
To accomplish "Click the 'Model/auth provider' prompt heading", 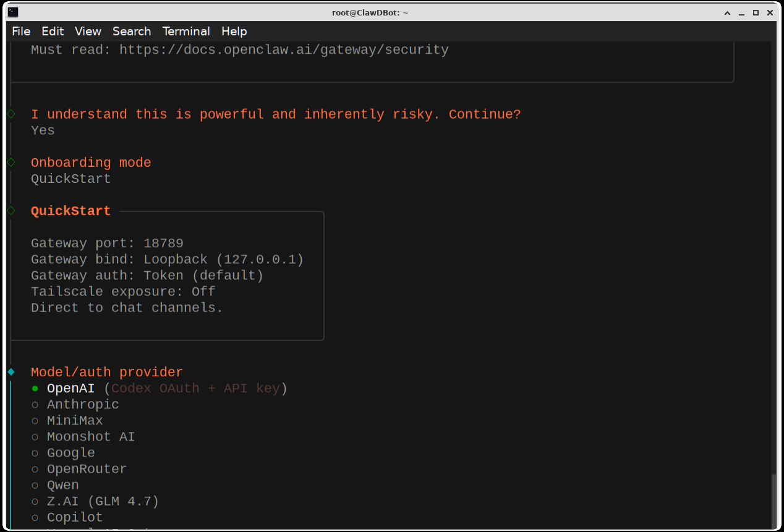I will (107, 372).
